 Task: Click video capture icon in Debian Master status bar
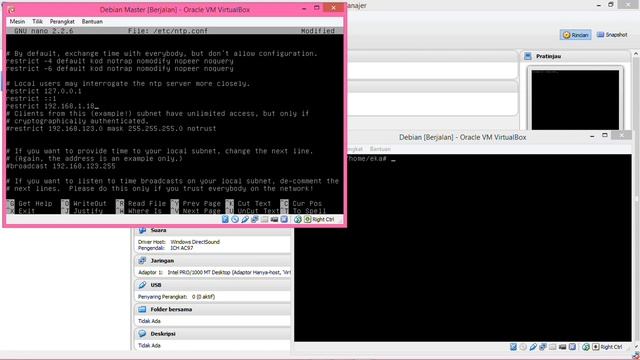[x=274, y=219]
